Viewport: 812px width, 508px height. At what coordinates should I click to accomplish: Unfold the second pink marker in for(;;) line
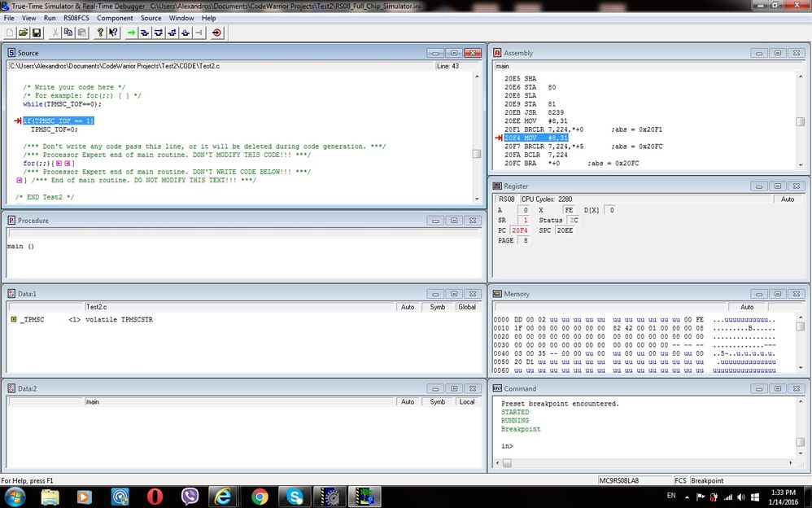68,164
